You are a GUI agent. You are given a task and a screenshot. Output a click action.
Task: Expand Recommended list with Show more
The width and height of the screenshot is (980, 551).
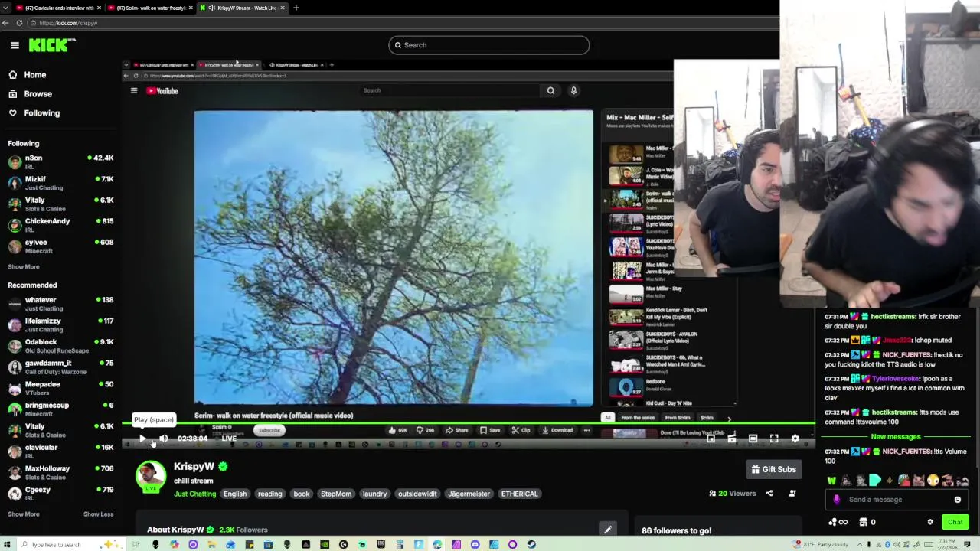pos(24,514)
